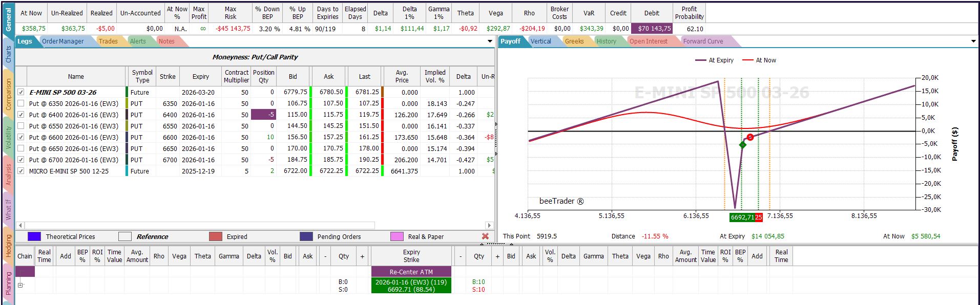Screen dimensions: 980x305
Task: Select the What If side tab
Action: [8, 210]
